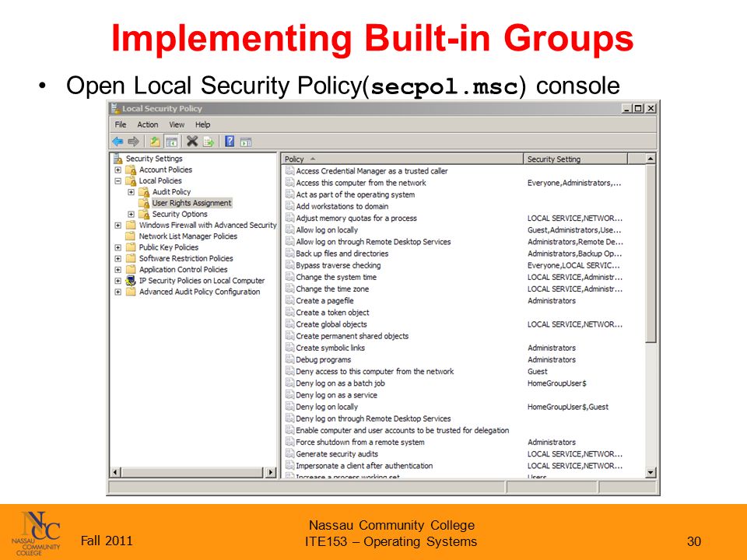Select 'Allow log on through Remote Desktop Services'
This screenshot has width=747, height=560.
373,242
